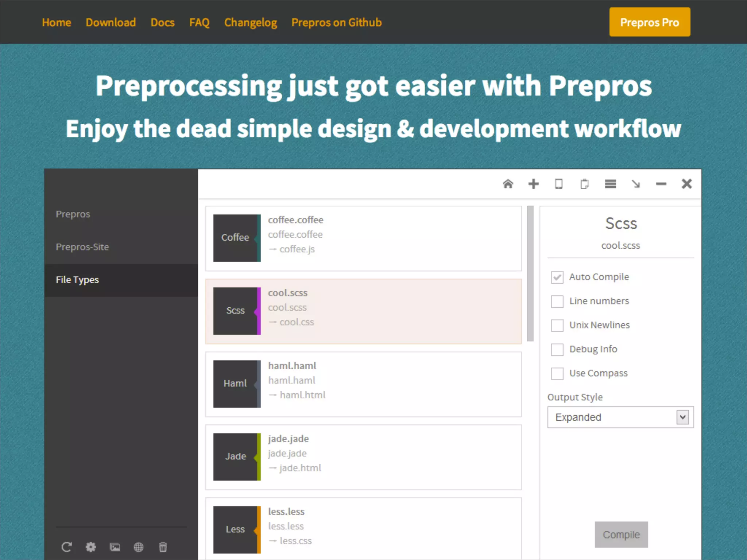Open the mobile device preview icon
747x560 pixels.
[559, 184]
